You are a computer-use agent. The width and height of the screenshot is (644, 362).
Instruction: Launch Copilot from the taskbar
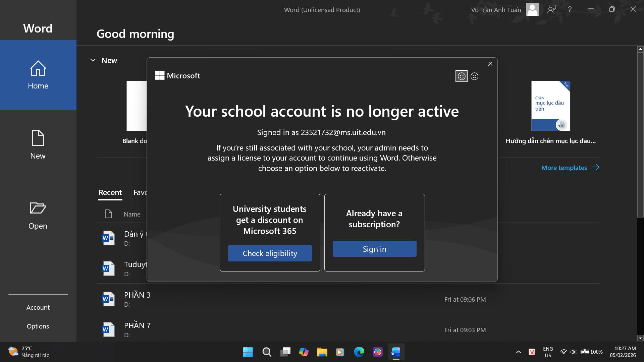(x=304, y=352)
